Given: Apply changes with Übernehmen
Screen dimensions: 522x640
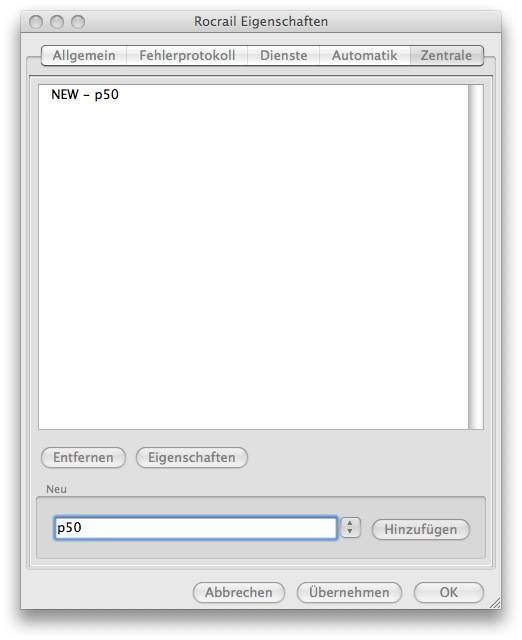Looking at the screenshot, I should 349,593.
